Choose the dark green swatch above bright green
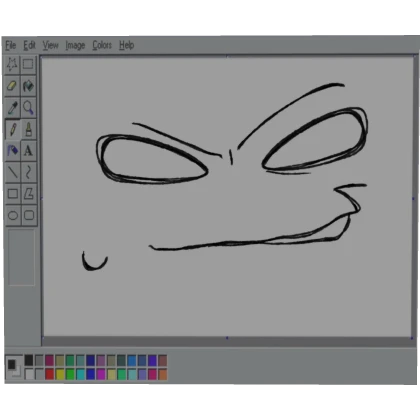The height and width of the screenshot is (420, 420). click(x=70, y=360)
